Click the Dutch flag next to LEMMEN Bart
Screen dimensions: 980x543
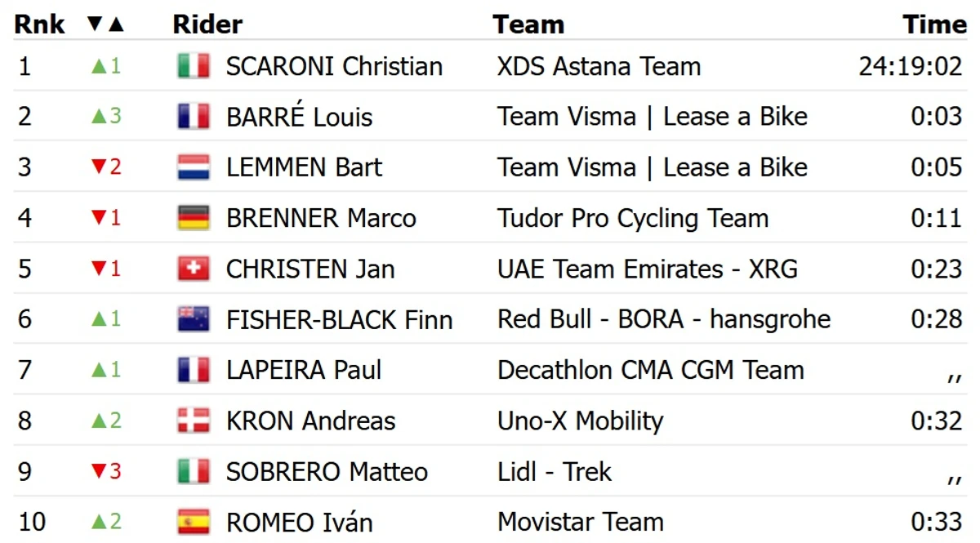click(194, 167)
